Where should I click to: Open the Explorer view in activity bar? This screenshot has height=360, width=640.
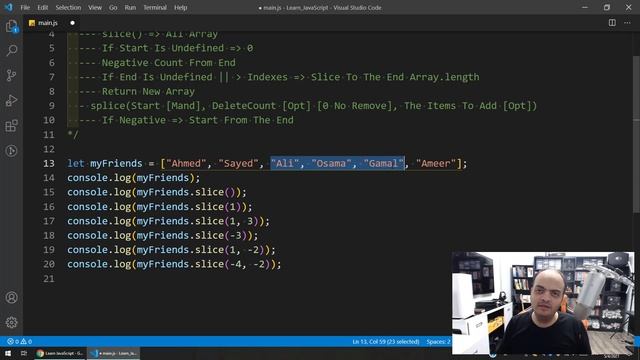tap(11, 26)
